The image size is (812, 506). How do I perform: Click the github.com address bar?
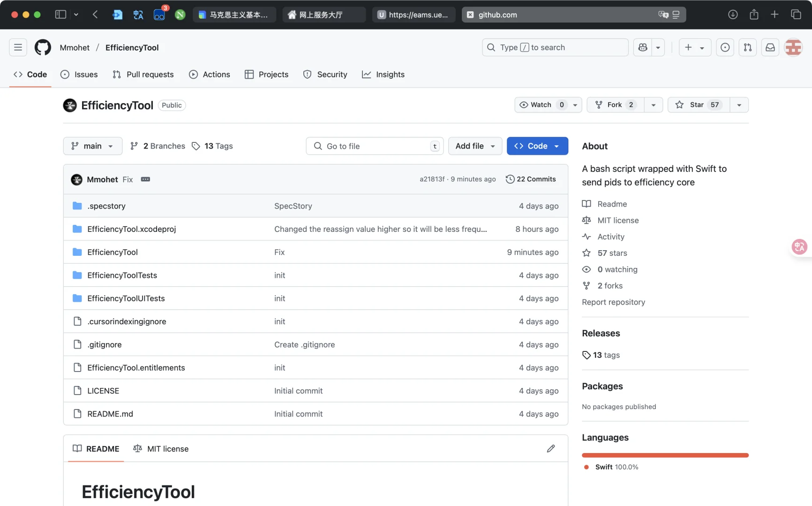click(x=574, y=15)
